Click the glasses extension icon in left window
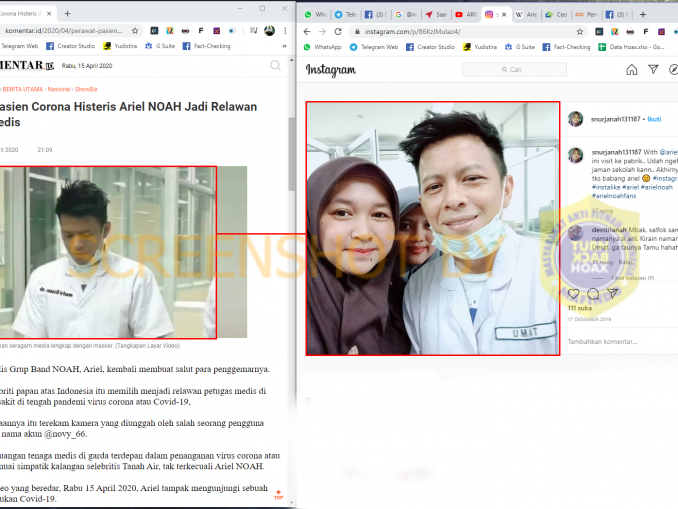The height and width of the screenshot is (509, 678). pos(185,31)
